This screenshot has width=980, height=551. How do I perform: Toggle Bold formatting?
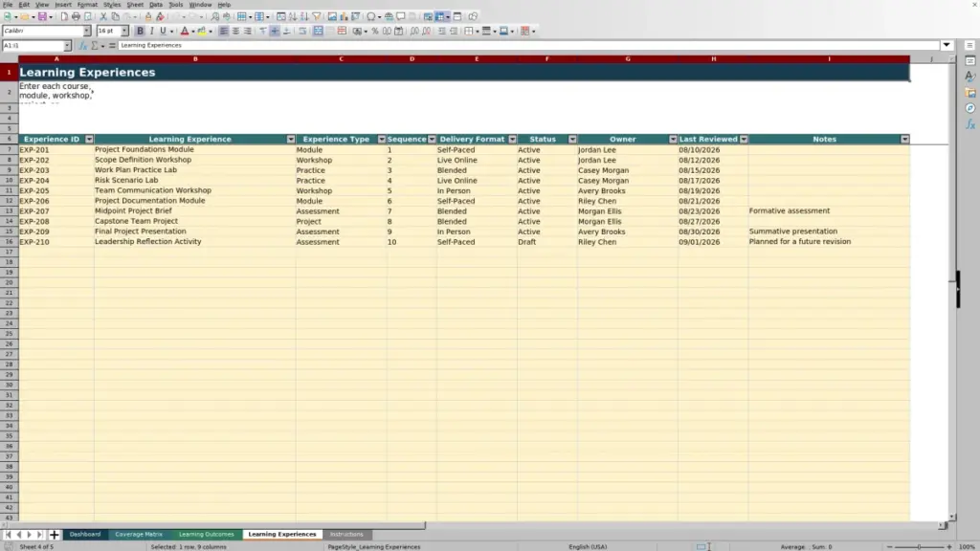click(x=140, y=32)
